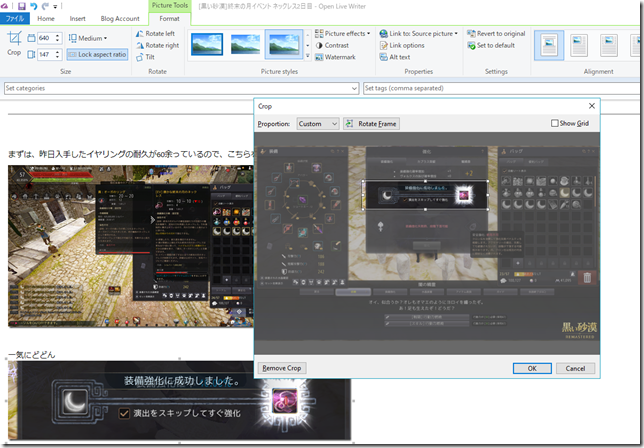Undo with the quick access toolbar arrow
The width and height of the screenshot is (644, 448).
click(x=34, y=6)
